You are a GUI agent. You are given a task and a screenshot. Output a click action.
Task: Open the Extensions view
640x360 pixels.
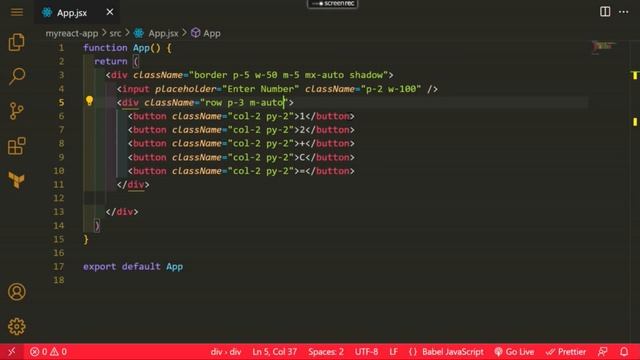pos(16,146)
